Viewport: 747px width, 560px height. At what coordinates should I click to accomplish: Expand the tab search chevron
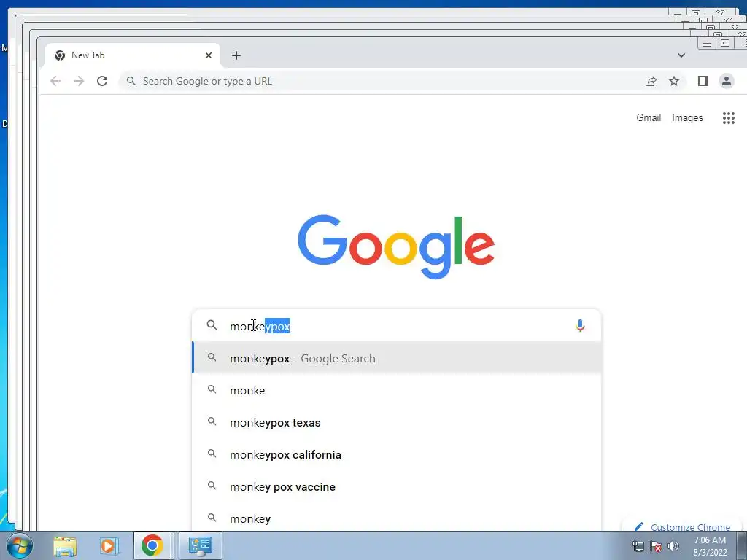coord(681,55)
